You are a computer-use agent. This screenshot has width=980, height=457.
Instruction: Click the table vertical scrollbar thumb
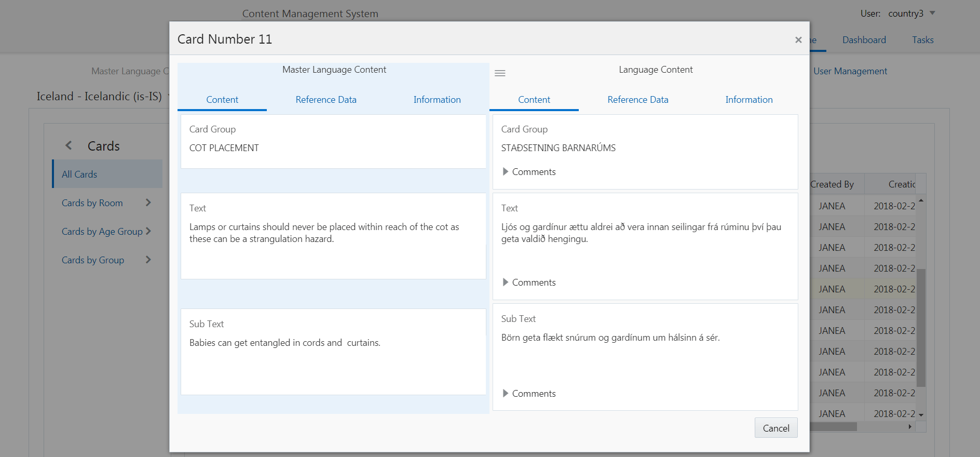[x=921, y=327]
